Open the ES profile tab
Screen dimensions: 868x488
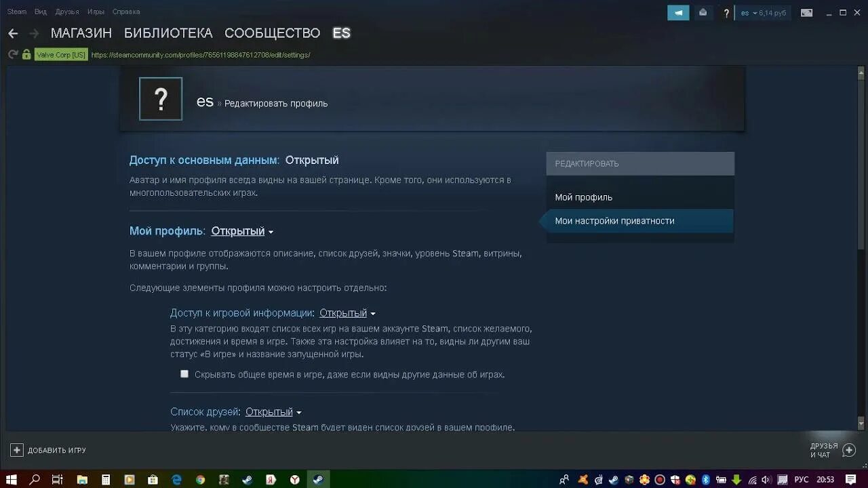[x=341, y=33]
